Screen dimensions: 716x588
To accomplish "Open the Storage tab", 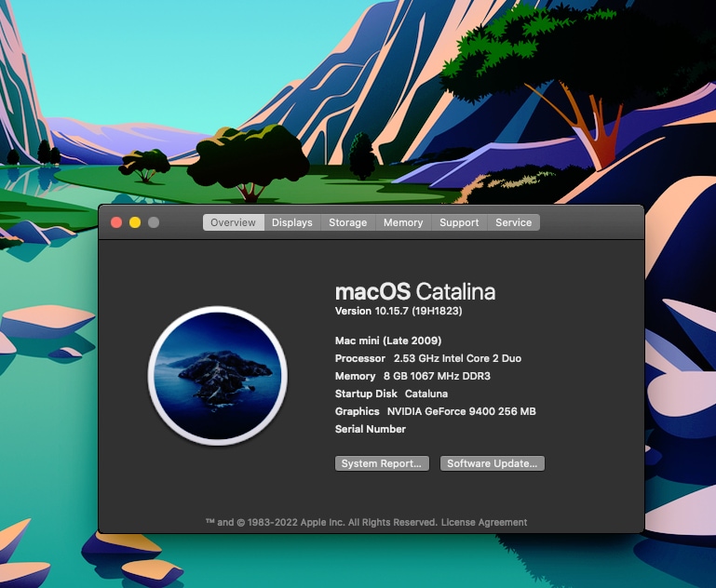I will [x=348, y=222].
